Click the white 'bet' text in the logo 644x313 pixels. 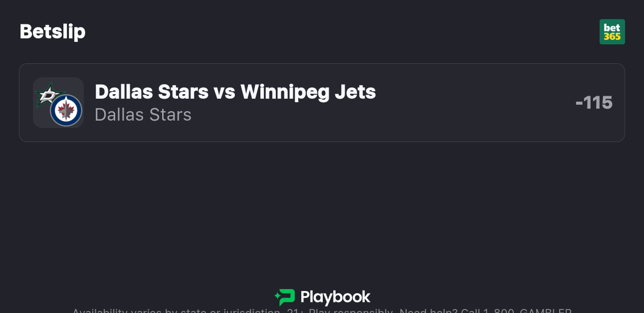pos(612,27)
